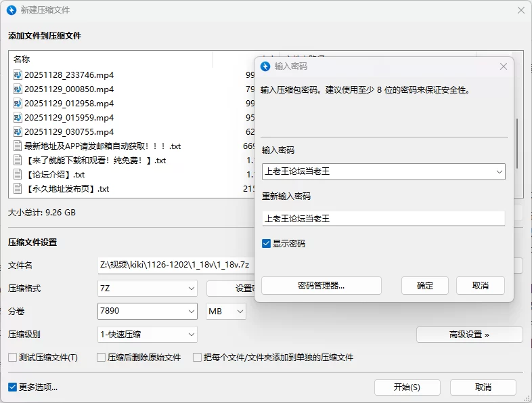Click the app logo in 输入密码 title bar

(x=265, y=66)
